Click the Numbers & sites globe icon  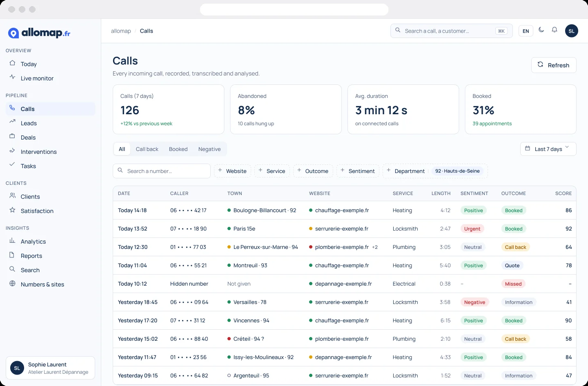click(12, 283)
